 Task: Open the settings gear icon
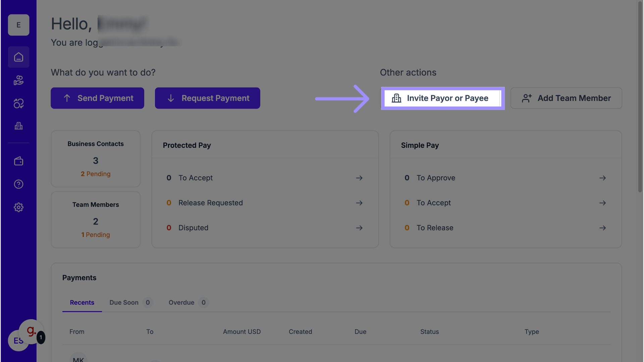point(18,207)
